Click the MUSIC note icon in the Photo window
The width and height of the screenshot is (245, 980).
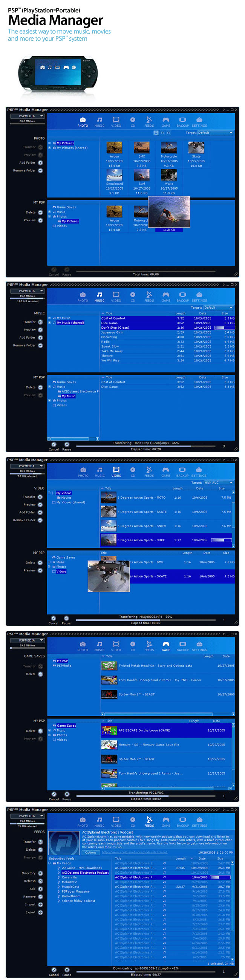click(99, 119)
